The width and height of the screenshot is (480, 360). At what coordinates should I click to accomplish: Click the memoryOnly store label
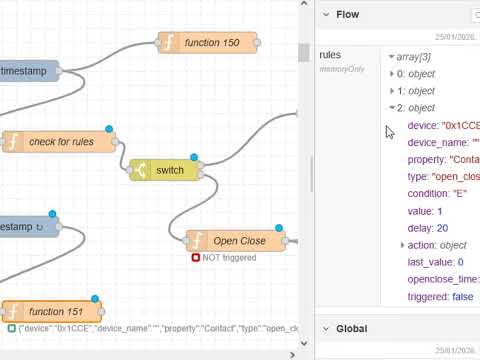coord(342,69)
